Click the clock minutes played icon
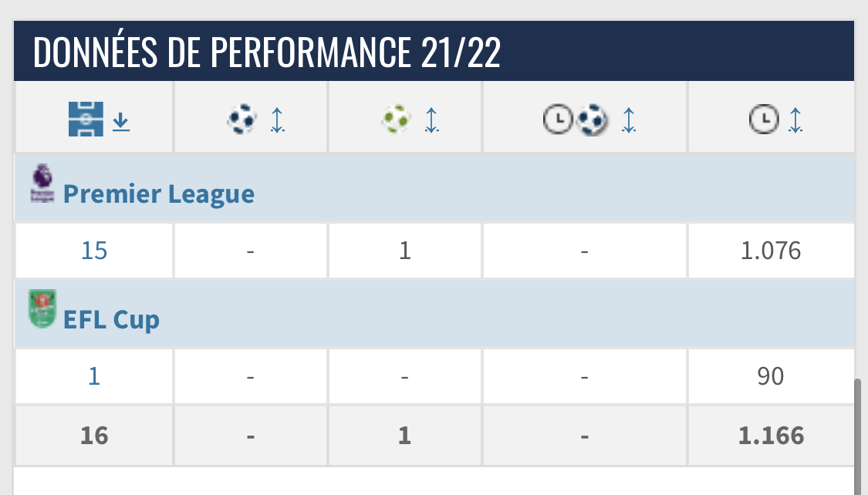Viewport: 868px width, 495px height. point(763,120)
